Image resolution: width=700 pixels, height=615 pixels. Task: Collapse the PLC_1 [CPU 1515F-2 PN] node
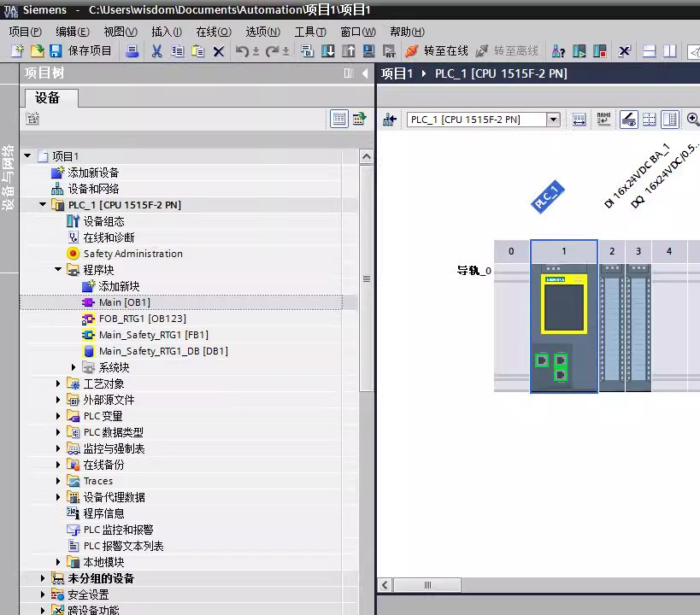[x=43, y=204]
